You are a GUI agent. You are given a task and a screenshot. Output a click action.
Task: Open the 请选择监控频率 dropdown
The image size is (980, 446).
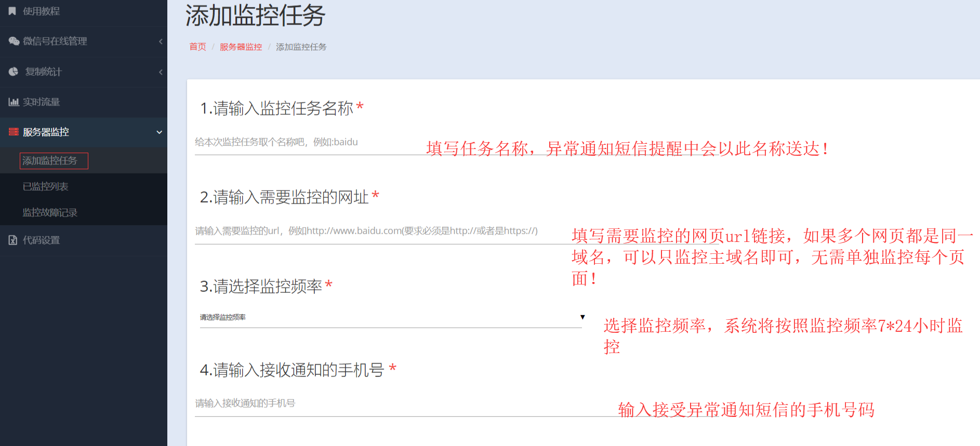click(391, 317)
